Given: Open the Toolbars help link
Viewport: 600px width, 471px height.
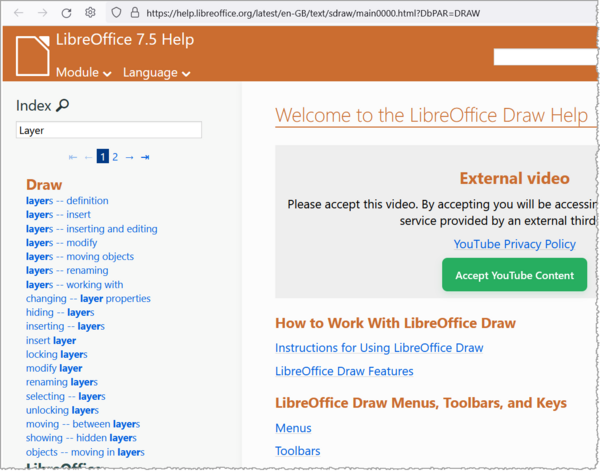Looking at the screenshot, I should (x=298, y=451).
